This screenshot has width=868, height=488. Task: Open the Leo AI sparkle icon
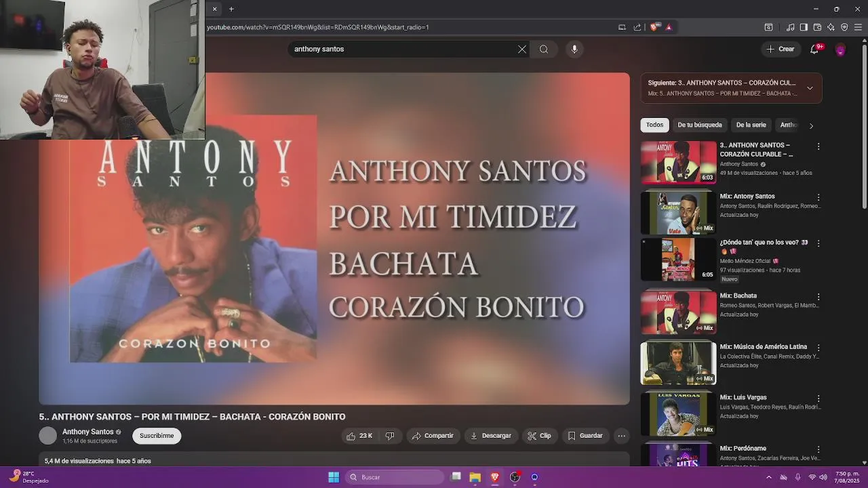coord(831,27)
